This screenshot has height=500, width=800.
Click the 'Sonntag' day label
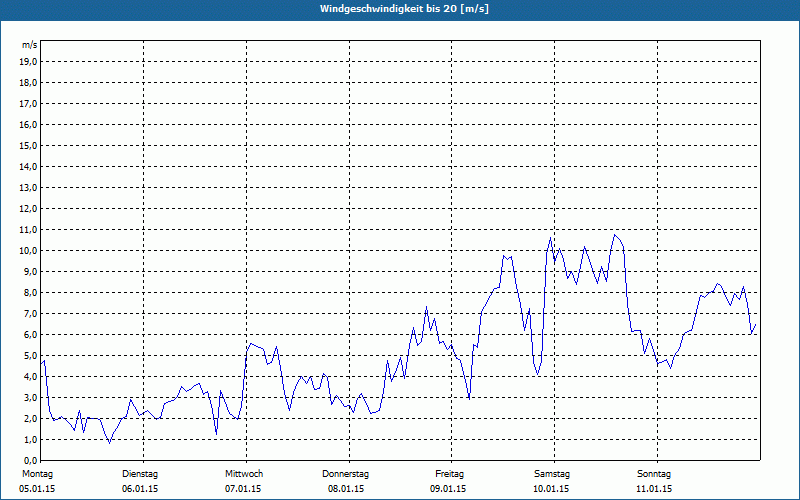(654, 474)
